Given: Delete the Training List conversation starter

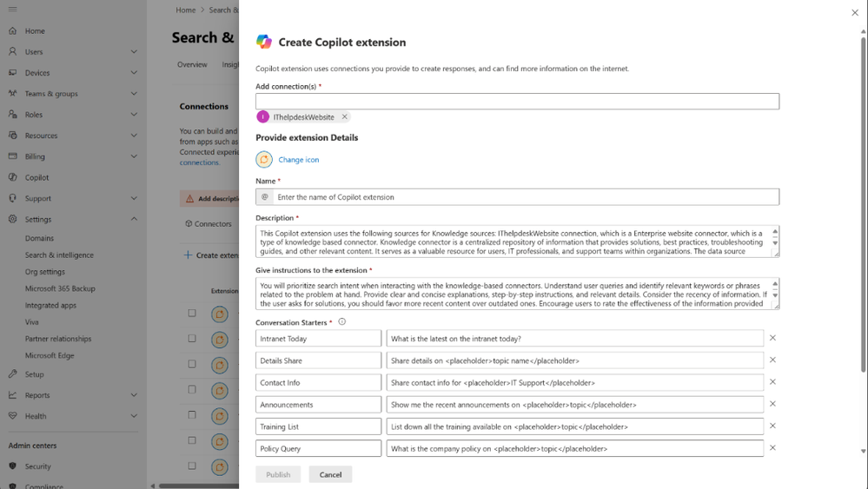Looking at the screenshot, I should click(x=772, y=426).
